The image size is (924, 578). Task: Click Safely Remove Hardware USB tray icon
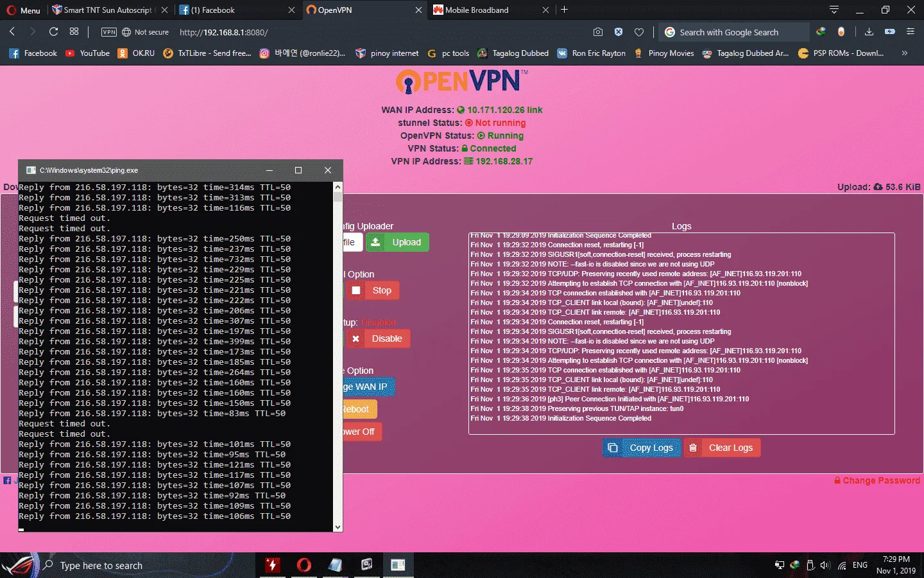point(810,565)
